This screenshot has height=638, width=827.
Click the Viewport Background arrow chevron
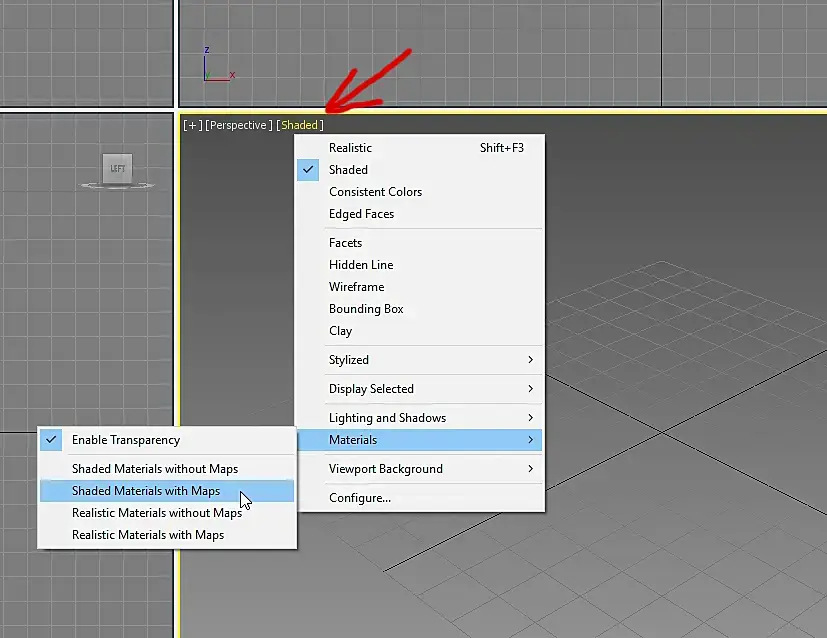tap(531, 469)
